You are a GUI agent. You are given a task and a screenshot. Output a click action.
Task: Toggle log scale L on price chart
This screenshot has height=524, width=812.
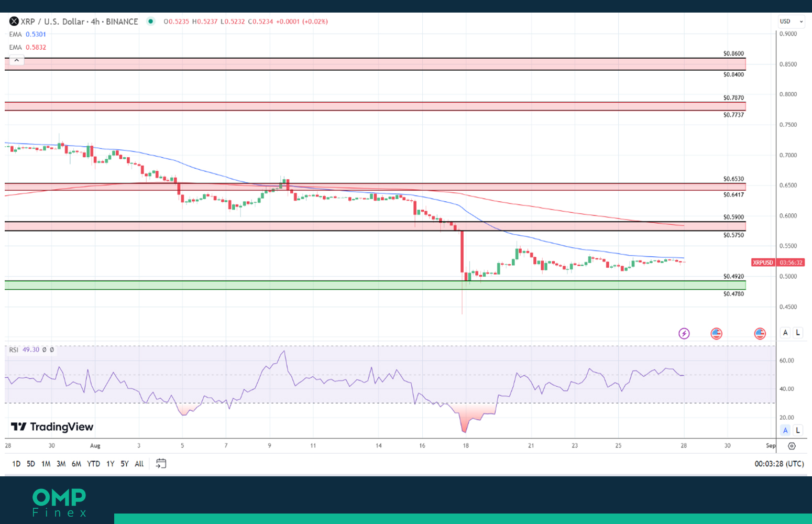point(798,332)
